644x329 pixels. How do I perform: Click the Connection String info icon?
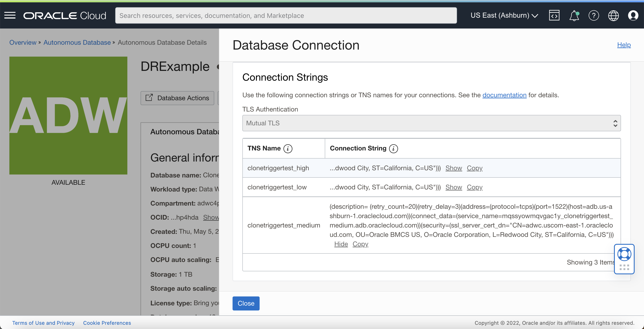tap(393, 149)
